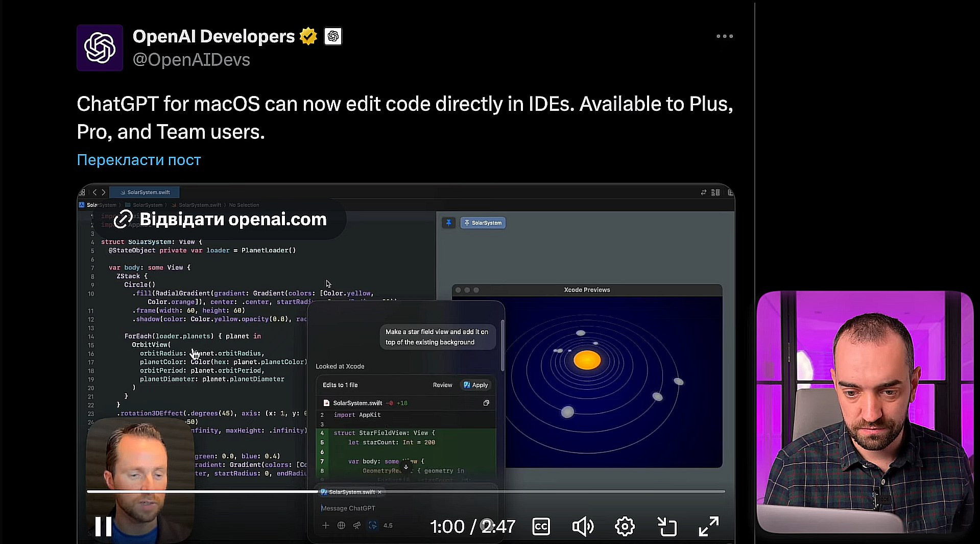Image resolution: width=980 pixels, height=544 pixels.
Task: Click the SolarSystem.swift file icon in diff
Action: 326,403
